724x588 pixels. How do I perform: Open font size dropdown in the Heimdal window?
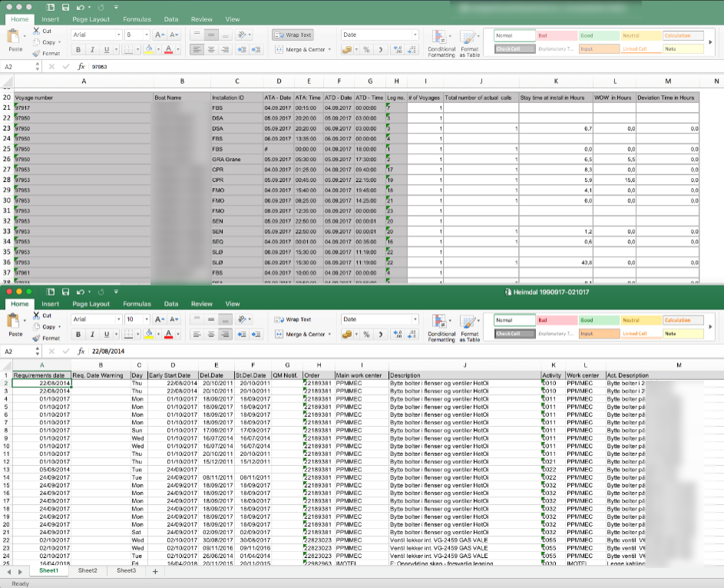click(147, 319)
